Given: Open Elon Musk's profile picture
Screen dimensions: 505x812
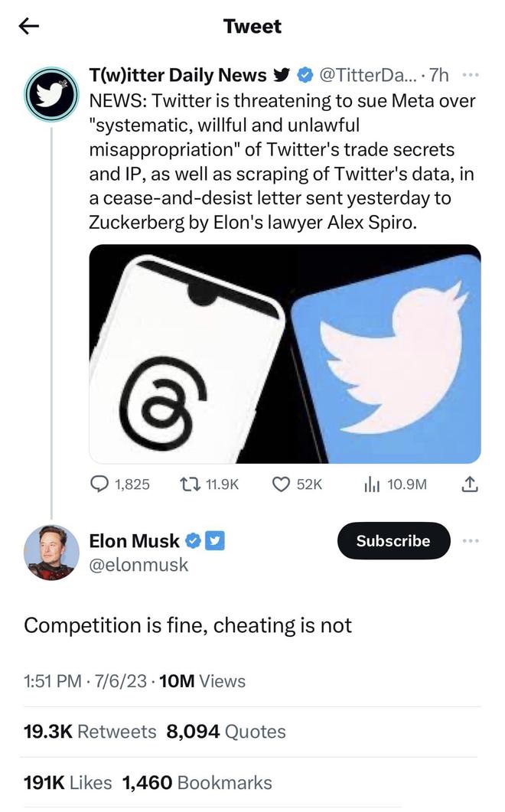Looking at the screenshot, I should pyautogui.click(x=51, y=552).
